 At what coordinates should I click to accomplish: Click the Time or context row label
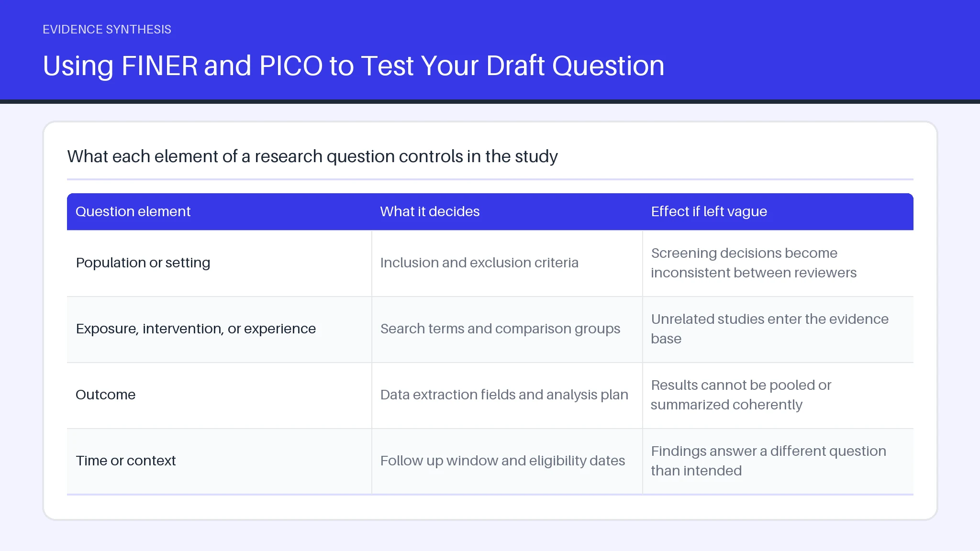(x=126, y=461)
